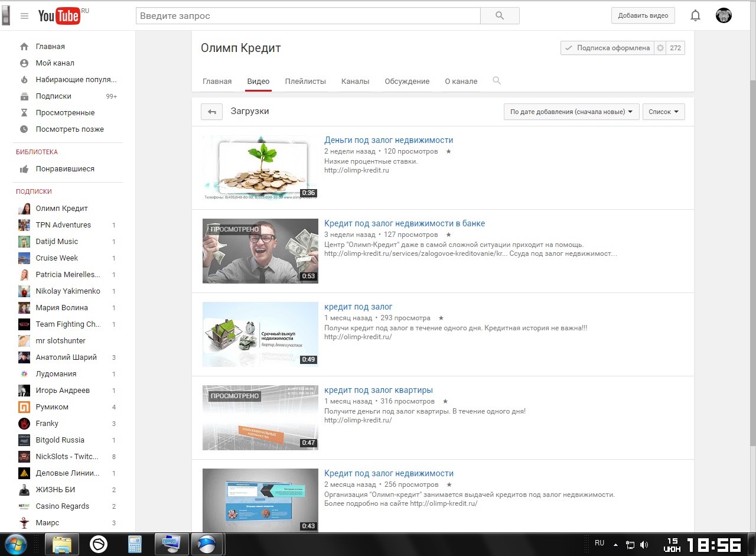Screen dimensions: 756x556
Task: Open Анатолий Шарий subscription
Action: click(x=66, y=357)
